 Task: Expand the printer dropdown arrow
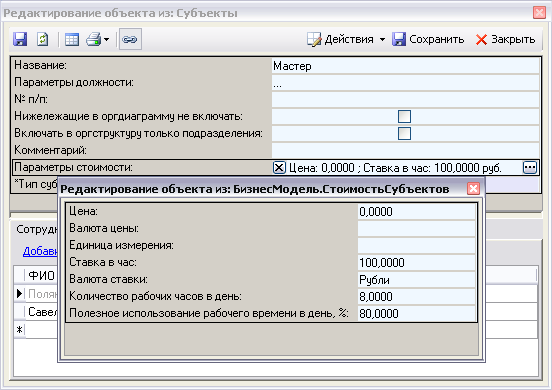(106, 39)
